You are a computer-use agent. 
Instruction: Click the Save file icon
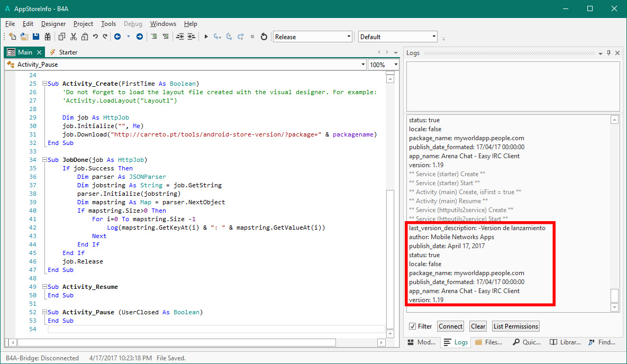coord(36,37)
